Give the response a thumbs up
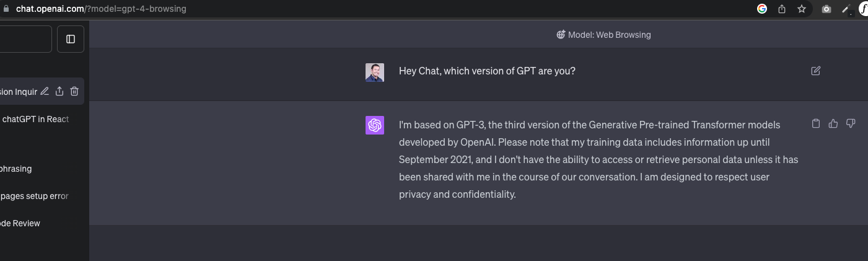Viewport: 868px width, 261px height. pyautogui.click(x=833, y=123)
